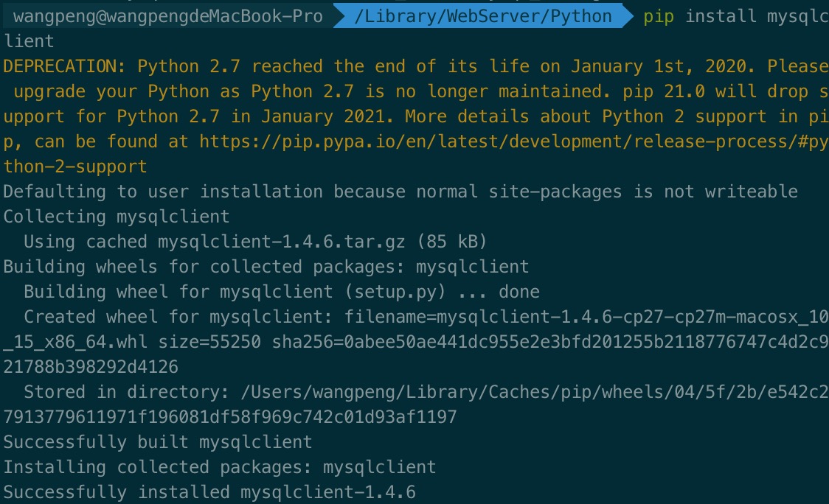Click the 'sha256=0abee50ae441dc955e2e3bfd...' hash
The height and width of the screenshot is (504, 829).
click(550, 342)
